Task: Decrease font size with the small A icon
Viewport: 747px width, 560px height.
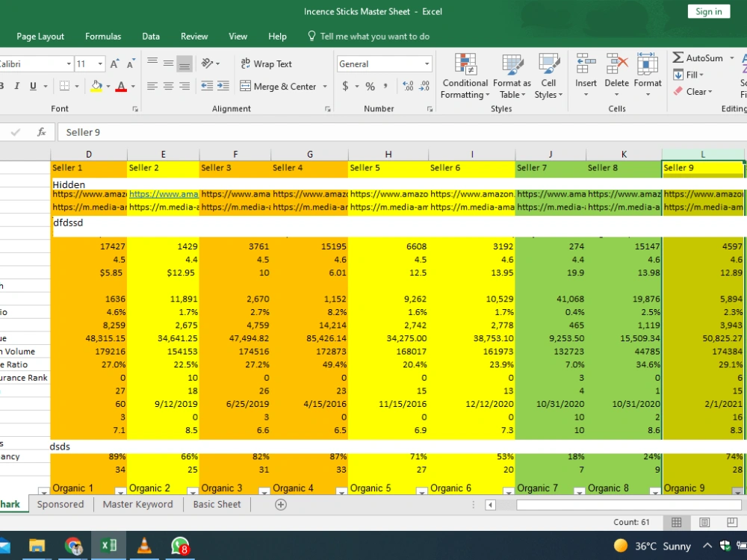Action: pyautogui.click(x=131, y=63)
